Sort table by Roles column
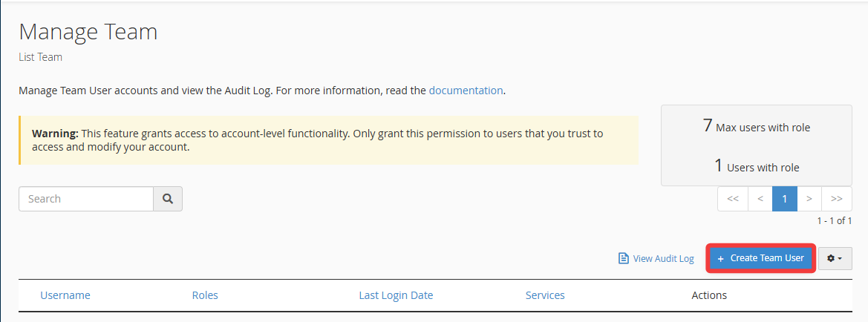This screenshot has width=868, height=322. [x=205, y=295]
